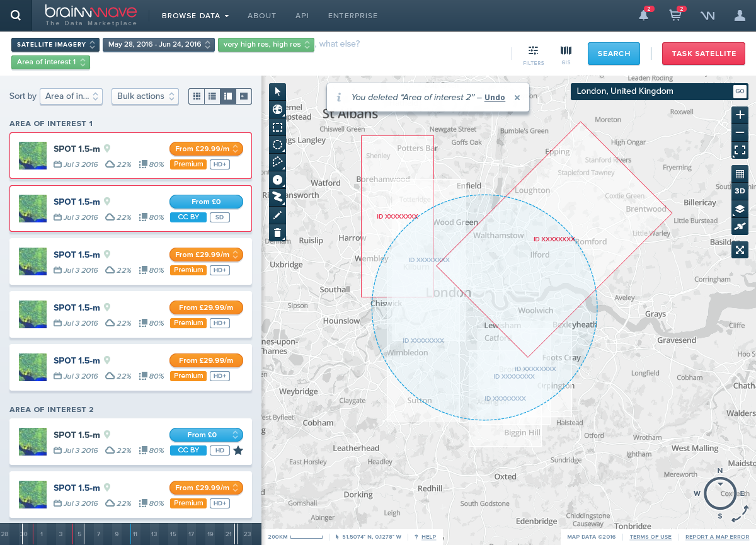Go to the About page
Viewport: 756px width, 545px height.
point(262,16)
